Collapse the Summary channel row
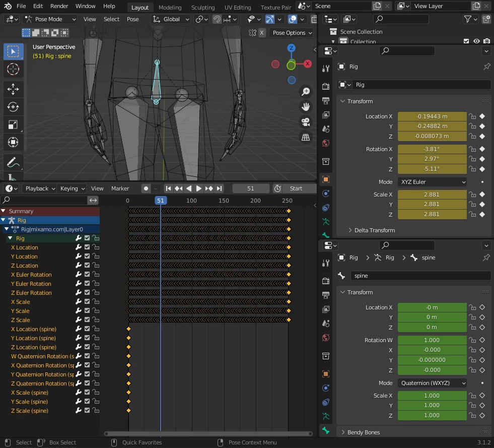This screenshot has height=448, width=494. (x=4, y=211)
